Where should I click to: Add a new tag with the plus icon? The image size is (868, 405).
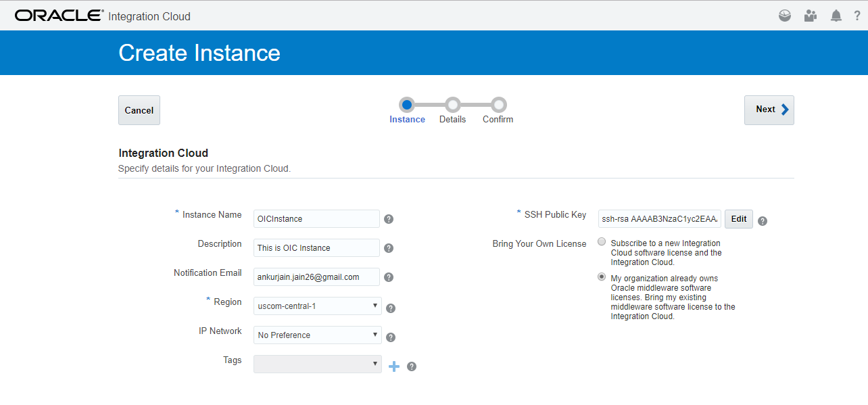click(x=394, y=366)
